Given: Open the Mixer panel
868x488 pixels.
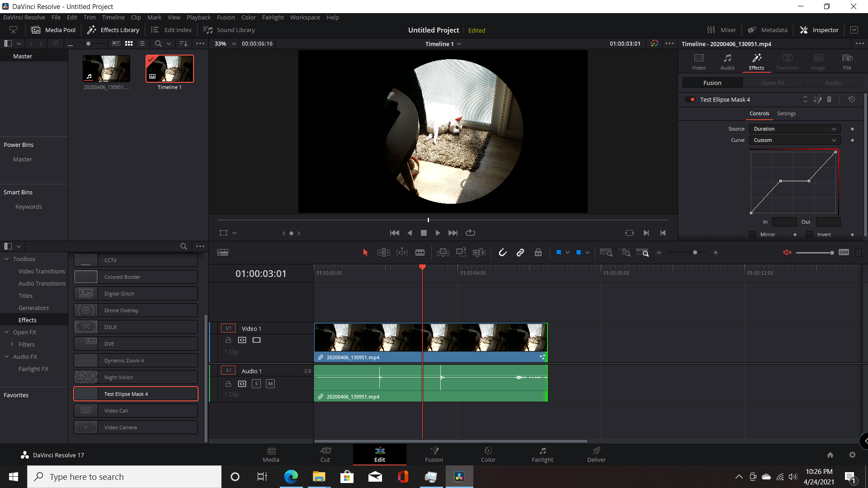Looking at the screenshot, I should coord(722,30).
